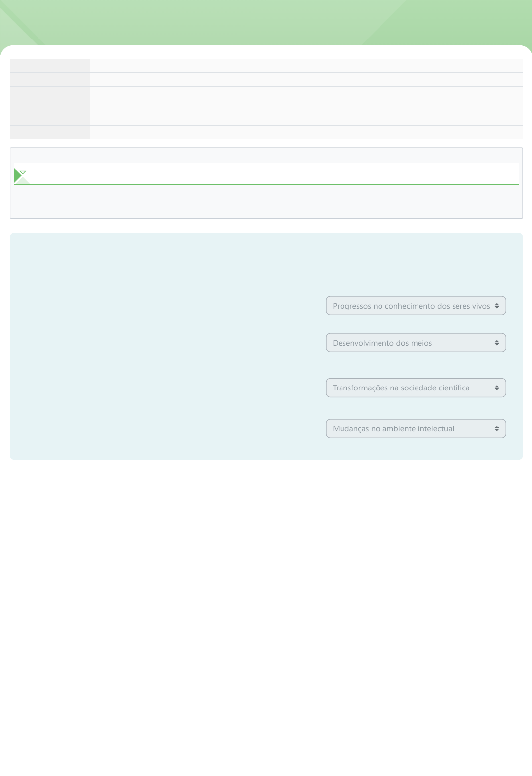Click the arrows icon on 'Mudanças no ambiente' select
The image size is (532, 776).
click(x=497, y=428)
